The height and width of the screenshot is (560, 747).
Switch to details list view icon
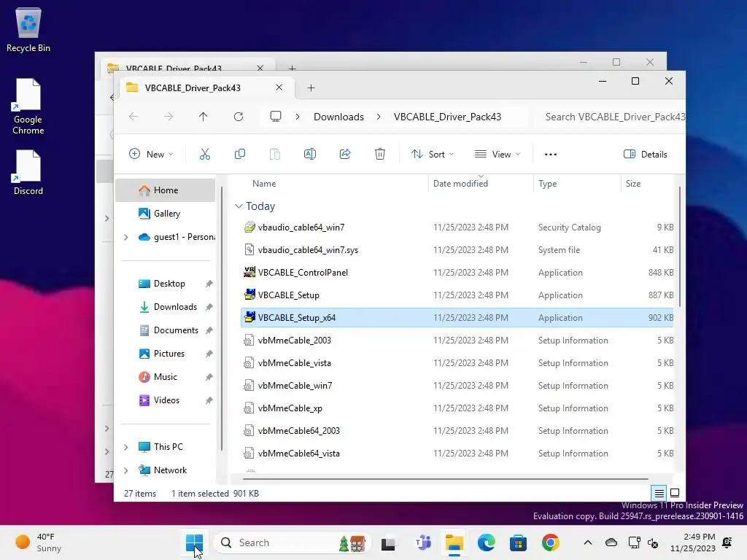tap(659, 494)
